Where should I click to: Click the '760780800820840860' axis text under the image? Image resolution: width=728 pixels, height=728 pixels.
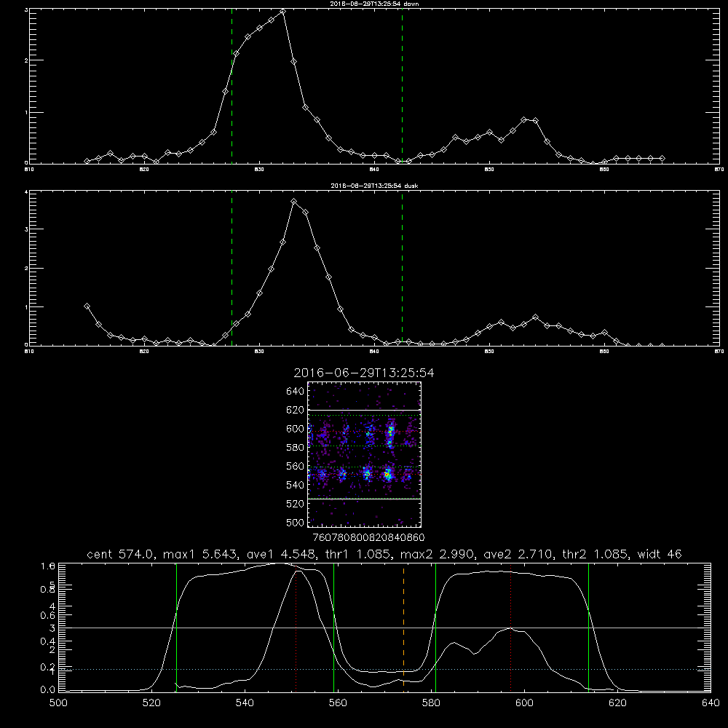click(369, 538)
